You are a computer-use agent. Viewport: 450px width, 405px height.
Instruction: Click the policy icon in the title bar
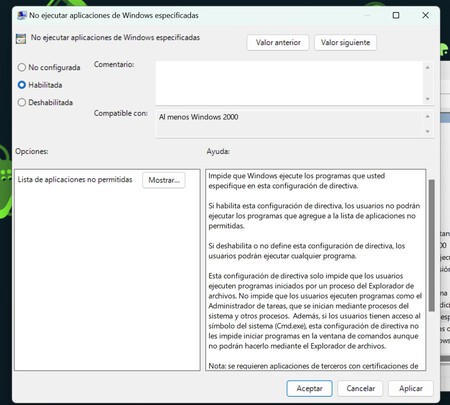22,15
